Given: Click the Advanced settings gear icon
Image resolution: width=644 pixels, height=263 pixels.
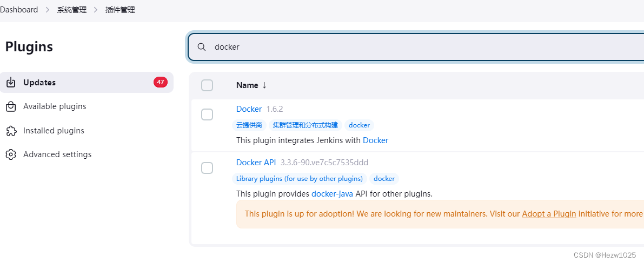Looking at the screenshot, I should pyautogui.click(x=11, y=154).
